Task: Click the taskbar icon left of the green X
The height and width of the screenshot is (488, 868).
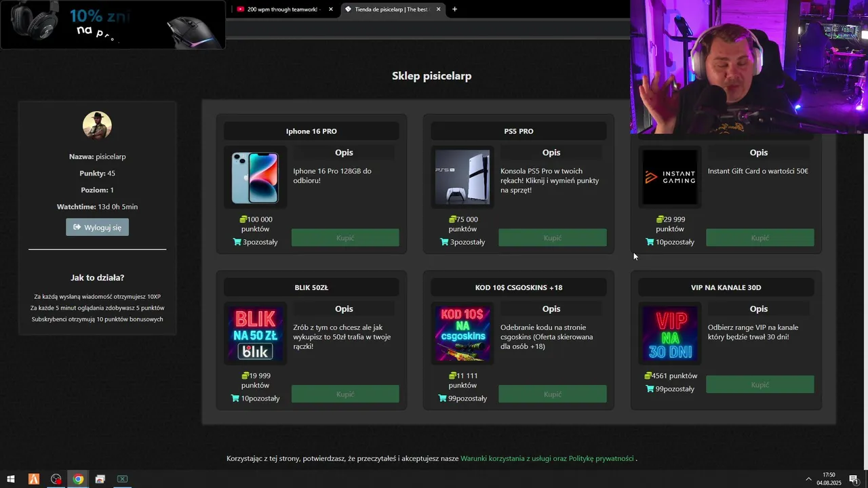Action: point(100,479)
